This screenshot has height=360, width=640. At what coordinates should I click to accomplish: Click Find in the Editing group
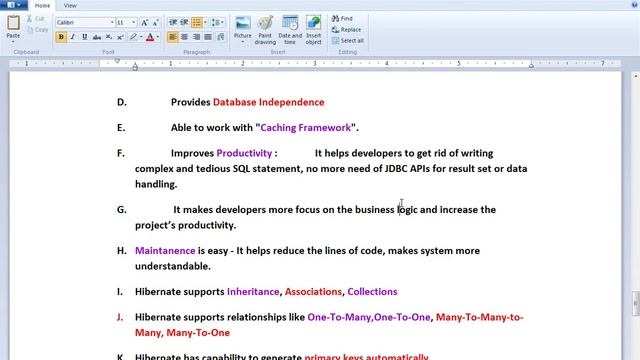click(342, 18)
